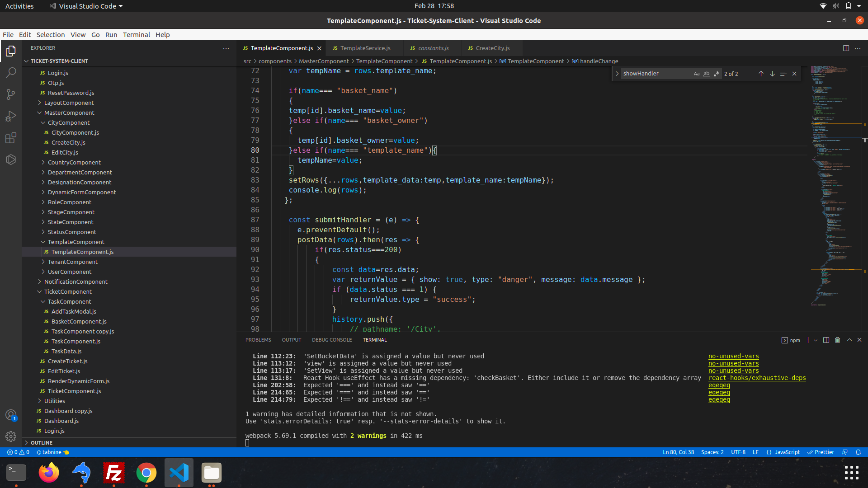Image resolution: width=868 pixels, height=488 pixels.
Task: Open the Search view in activity bar
Action: pos(11,73)
